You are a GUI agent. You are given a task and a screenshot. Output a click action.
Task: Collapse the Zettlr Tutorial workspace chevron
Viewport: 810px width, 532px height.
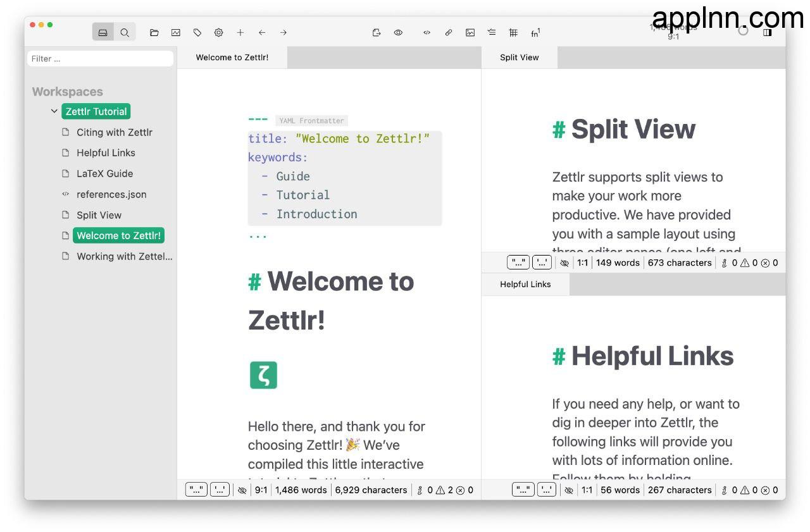(54, 111)
